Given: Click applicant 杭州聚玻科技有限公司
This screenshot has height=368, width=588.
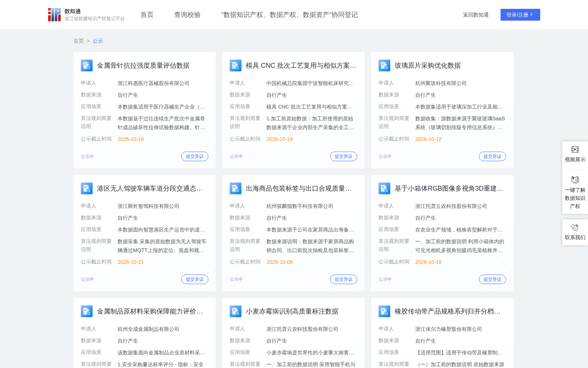Looking at the screenshot, I should [441, 83].
